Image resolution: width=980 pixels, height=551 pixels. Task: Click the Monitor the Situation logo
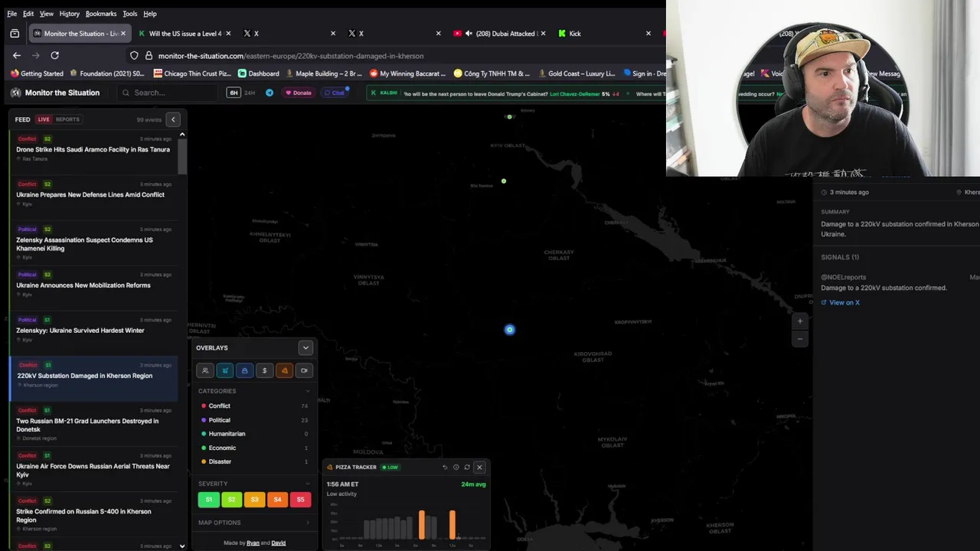coord(55,93)
